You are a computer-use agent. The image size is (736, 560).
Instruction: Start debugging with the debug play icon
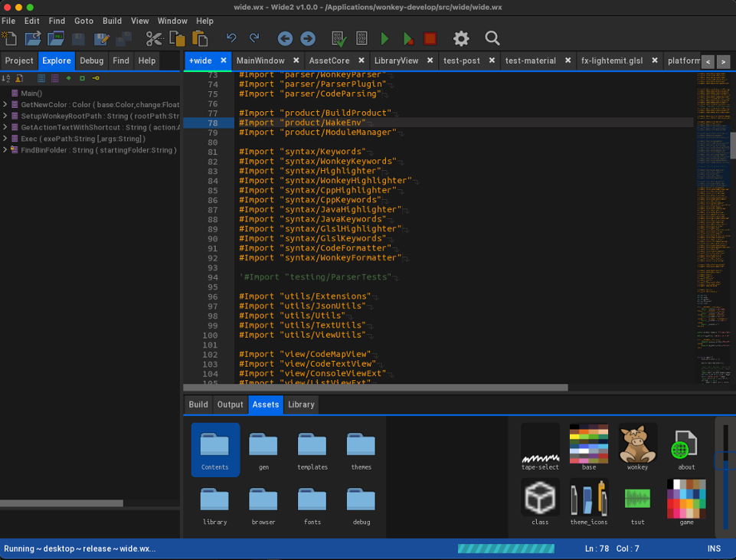407,38
